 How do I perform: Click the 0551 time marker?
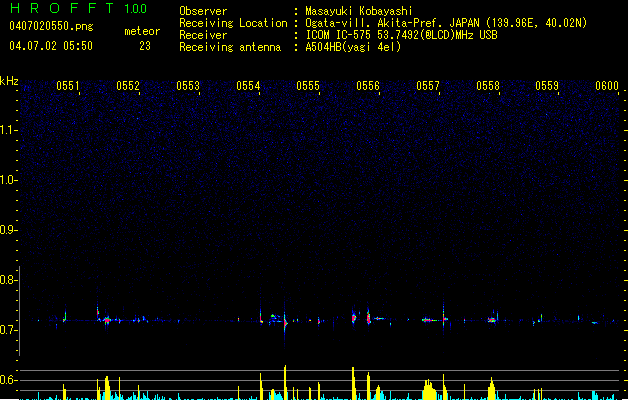tap(68, 86)
